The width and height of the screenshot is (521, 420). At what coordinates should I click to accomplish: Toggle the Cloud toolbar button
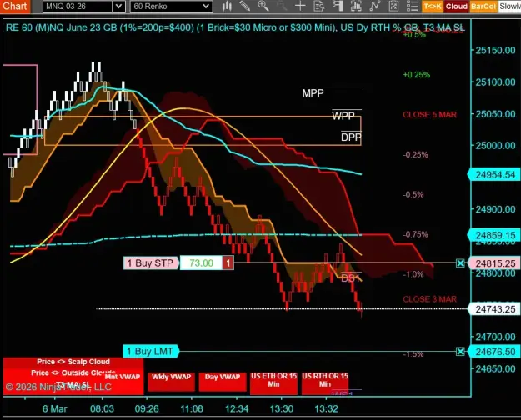tap(457, 7)
